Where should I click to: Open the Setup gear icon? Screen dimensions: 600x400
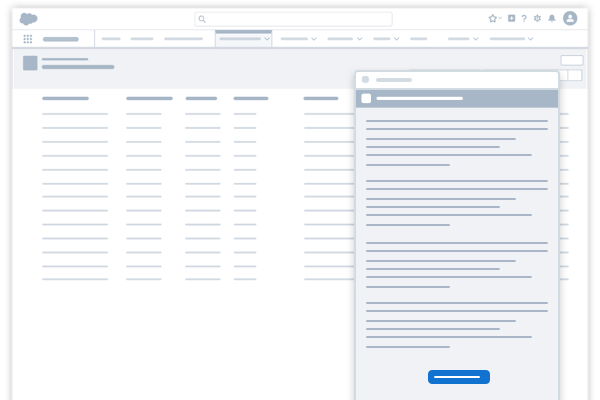537,18
